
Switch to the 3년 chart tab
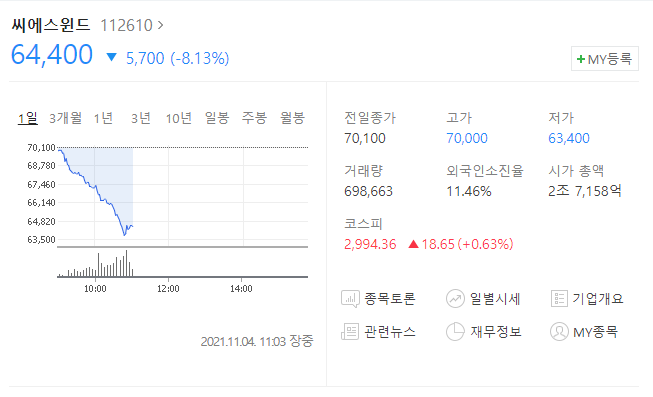(141, 118)
